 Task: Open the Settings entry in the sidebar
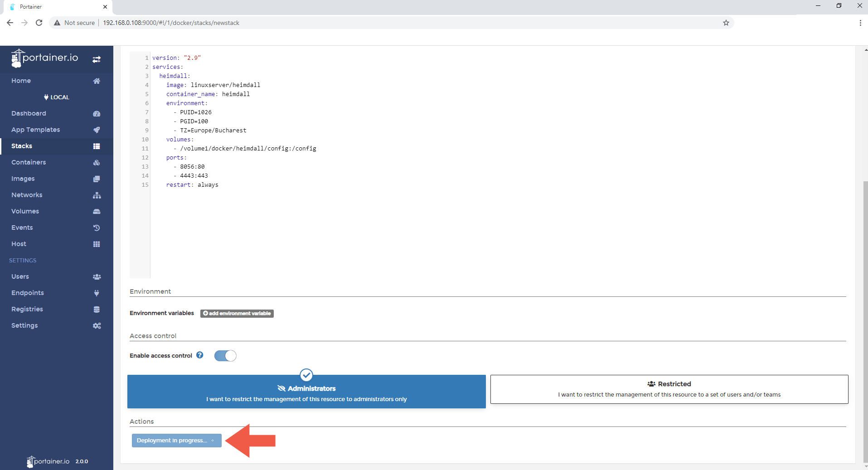(x=24, y=325)
